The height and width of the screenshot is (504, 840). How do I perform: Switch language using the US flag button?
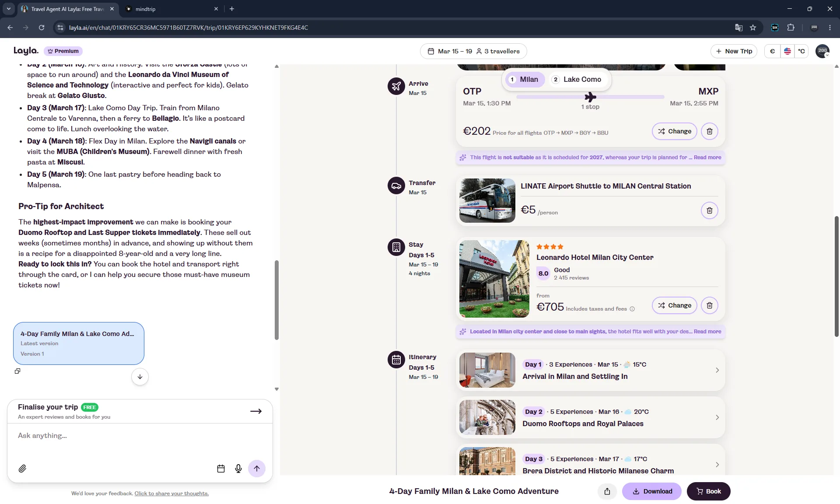point(787,51)
